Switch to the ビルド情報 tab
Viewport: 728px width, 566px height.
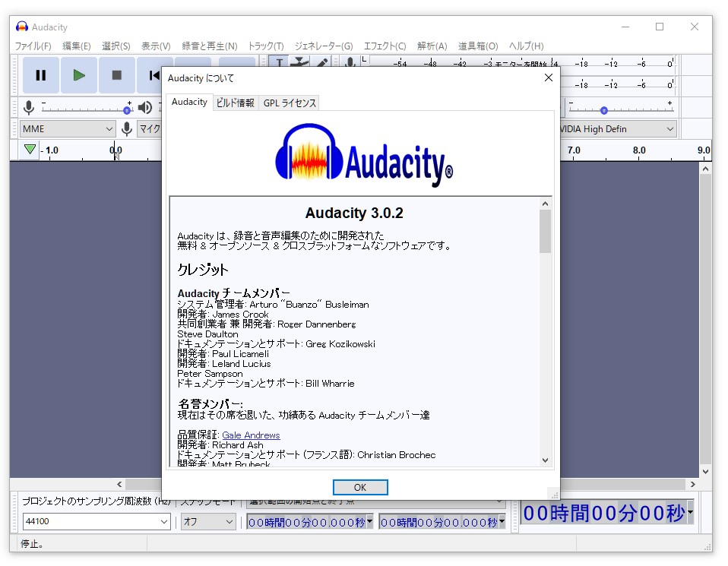[234, 101]
